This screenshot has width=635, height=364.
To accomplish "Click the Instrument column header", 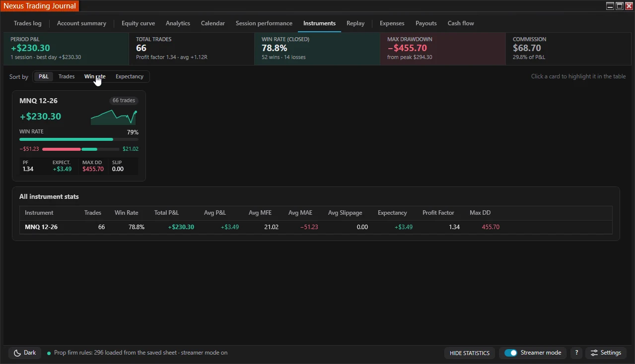I will pyautogui.click(x=39, y=213).
